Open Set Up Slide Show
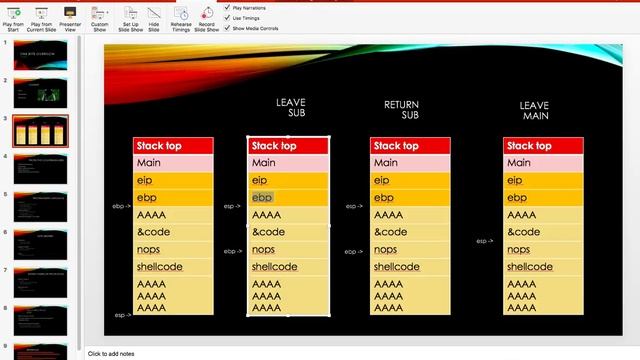The width and height of the screenshot is (640, 360). tap(131, 19)
